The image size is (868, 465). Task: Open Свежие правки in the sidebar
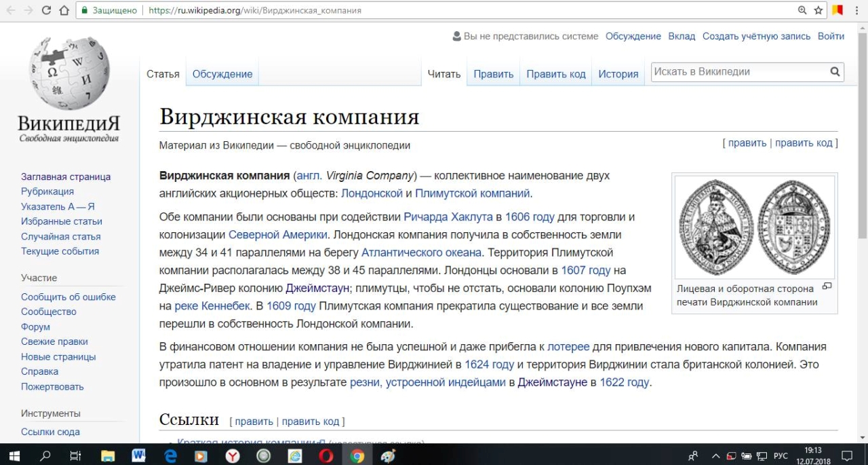[54, 341]
